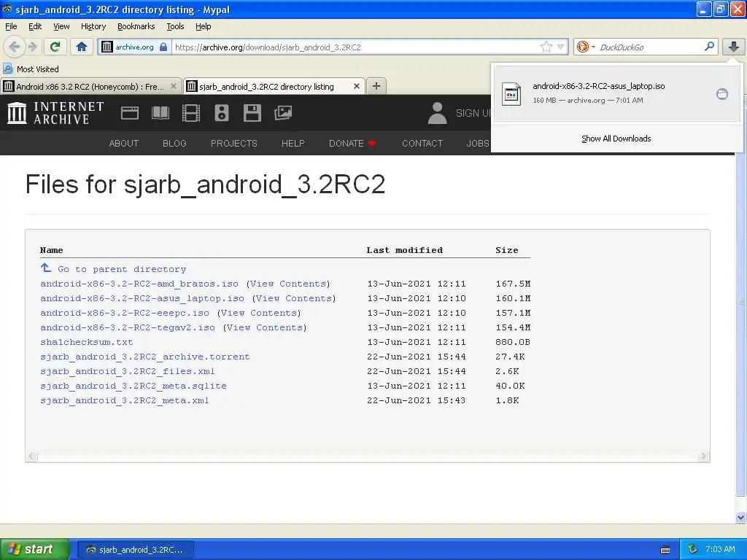The height and width of the screenshot is (560, 747).
Task: Open the DuckDuckGo search engine selector
Action: tap(585, 47)
